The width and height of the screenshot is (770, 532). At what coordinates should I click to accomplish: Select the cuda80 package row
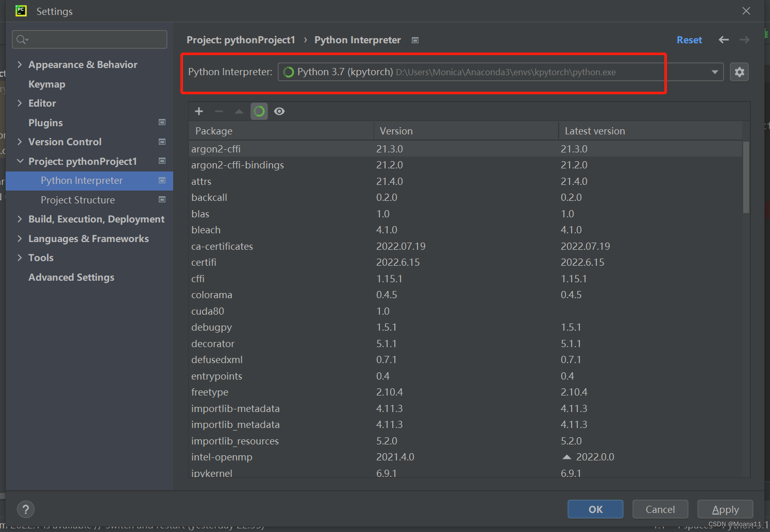(x=466, y=311)
